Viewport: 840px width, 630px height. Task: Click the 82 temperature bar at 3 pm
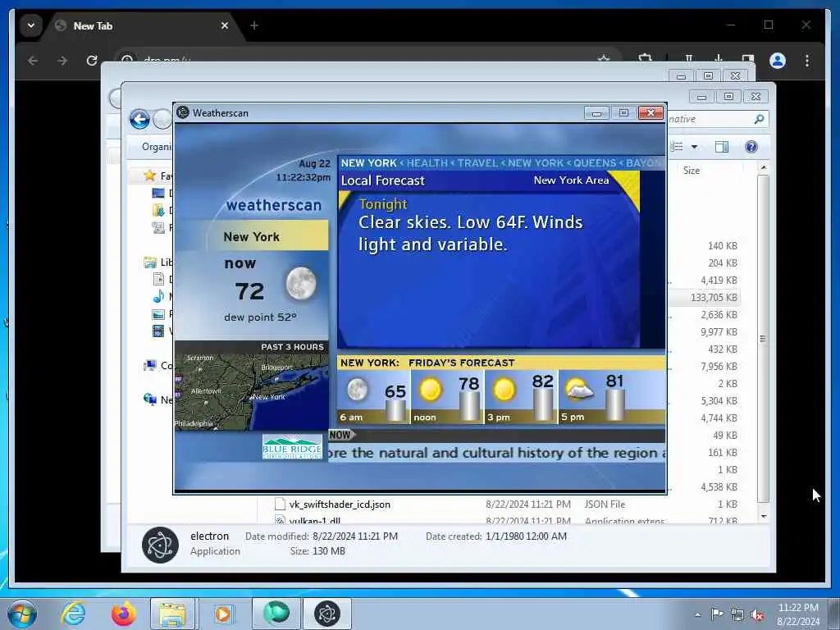(543, 404)
